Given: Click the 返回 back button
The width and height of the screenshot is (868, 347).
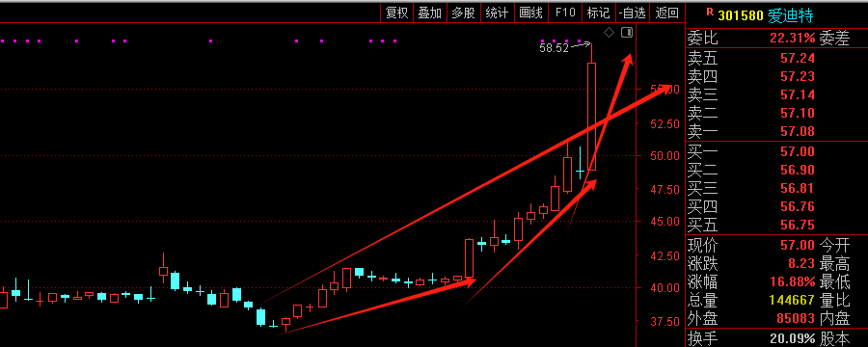Looking at the screenshot, I should pyautogui.click(x=667, y=13).
